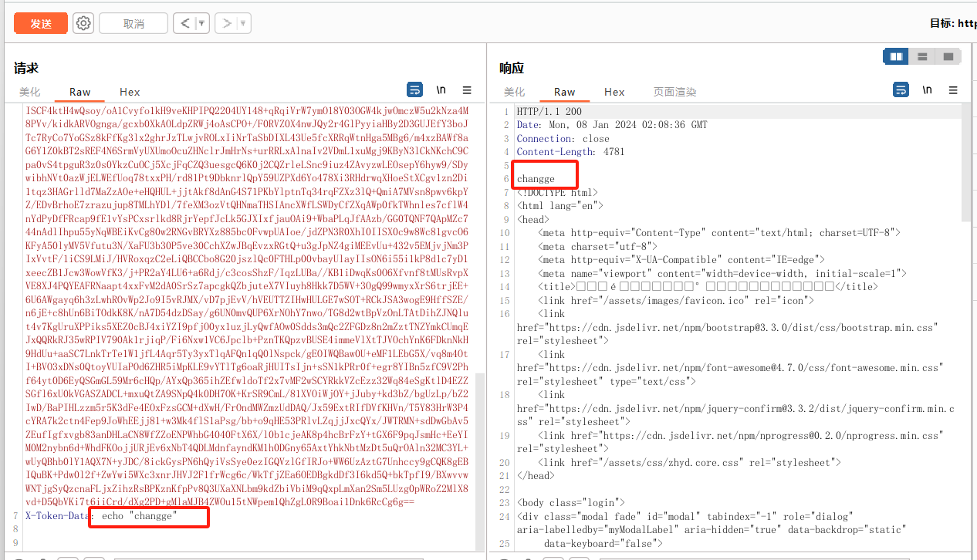Expand the forward-history dropdown arrow
The width and height of the screenshot is (977, 560).
point(244,23)
